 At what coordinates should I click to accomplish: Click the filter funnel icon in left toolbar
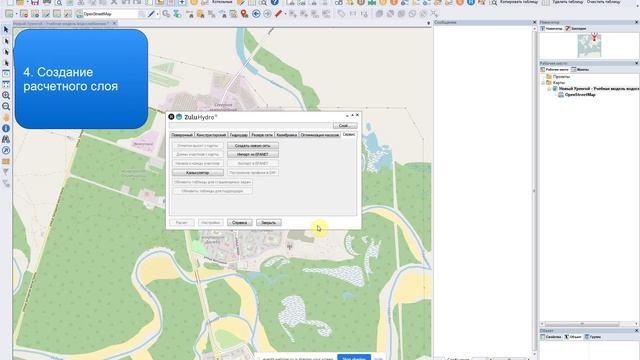pos(6,172)
